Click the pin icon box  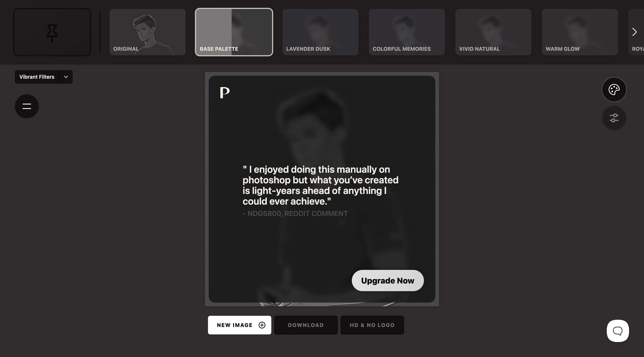point(52,32)
